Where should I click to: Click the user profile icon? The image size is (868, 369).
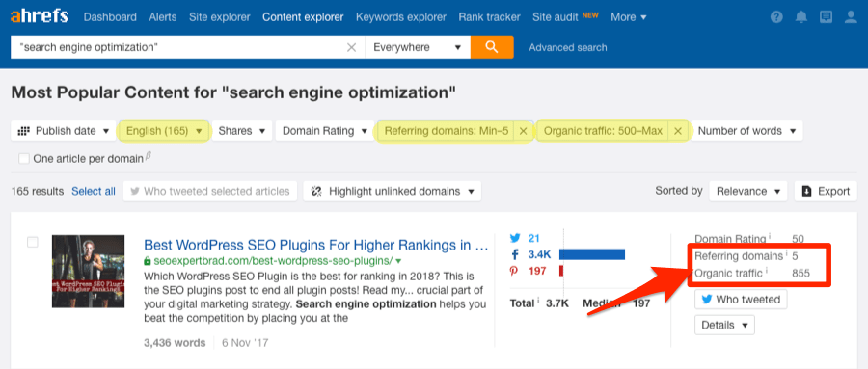pos(851,17)
